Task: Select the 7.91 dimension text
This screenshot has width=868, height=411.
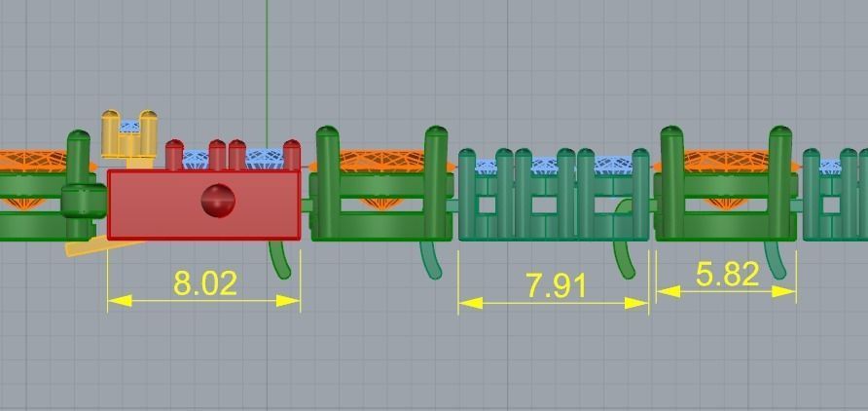Action: (556, 286)
